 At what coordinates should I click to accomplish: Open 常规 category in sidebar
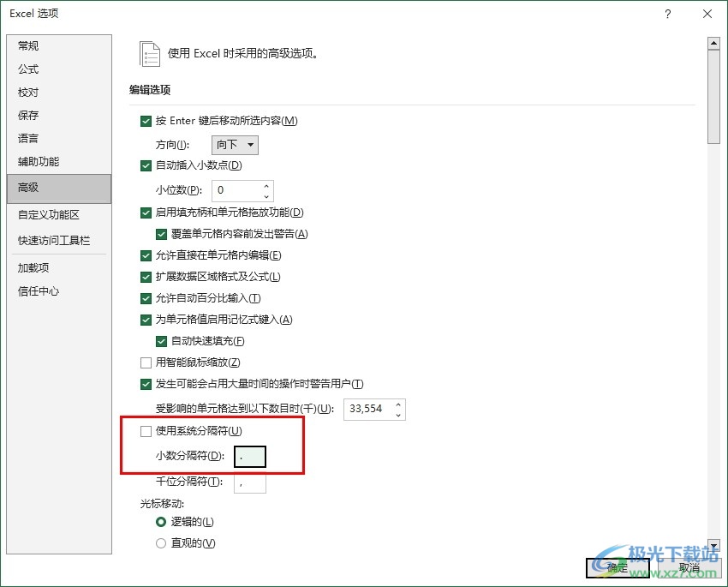59,46
